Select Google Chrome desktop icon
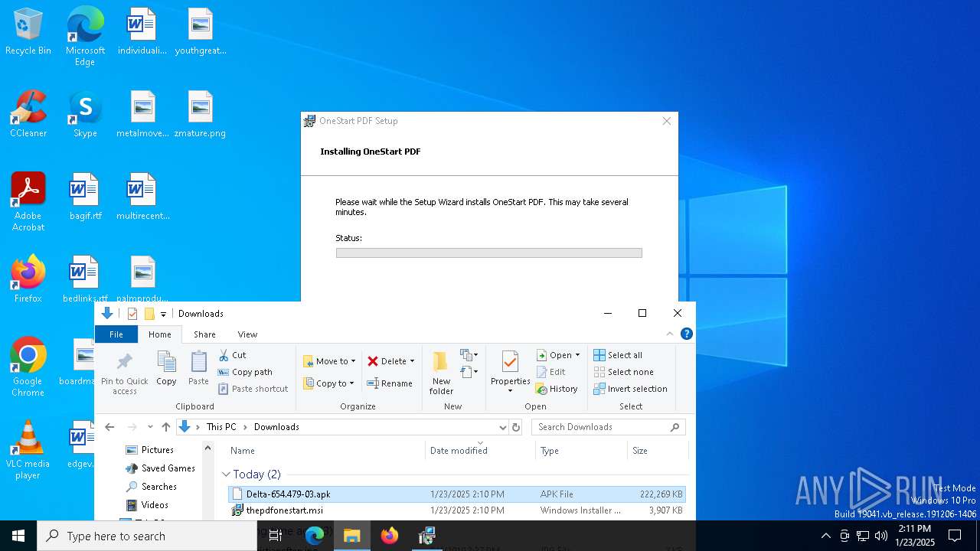 [28, 367]
